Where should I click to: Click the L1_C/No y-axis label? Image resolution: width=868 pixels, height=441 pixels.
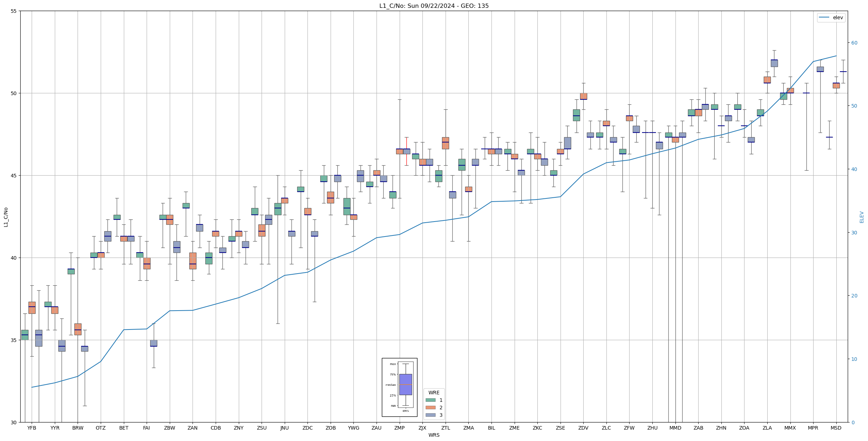(6, 217)
